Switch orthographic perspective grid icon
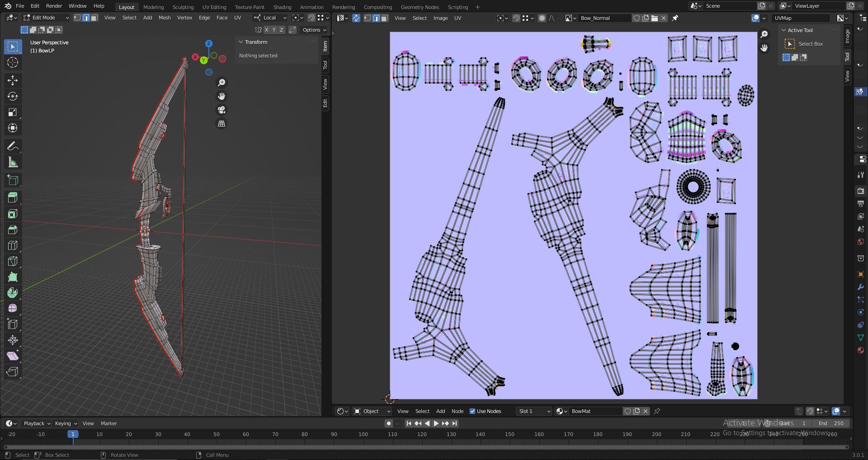The image size is (868, 460). [x=222, y=123]
